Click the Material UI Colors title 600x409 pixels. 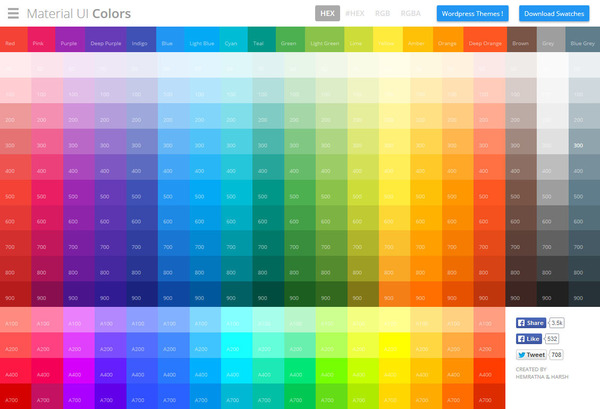point(79,13)
